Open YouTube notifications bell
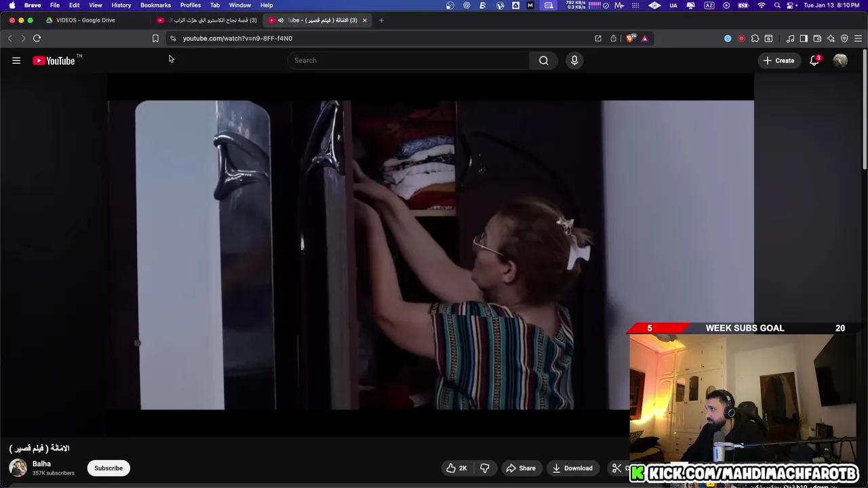The height and width of the screenshot is (488, 868). pyautogui.click(x=814, y=60)
